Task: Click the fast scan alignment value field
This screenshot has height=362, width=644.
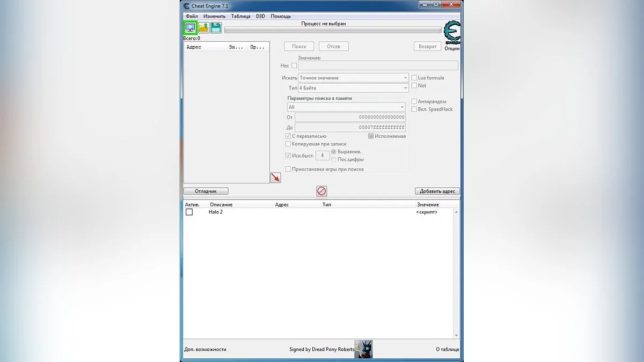Action: [323, 156]
